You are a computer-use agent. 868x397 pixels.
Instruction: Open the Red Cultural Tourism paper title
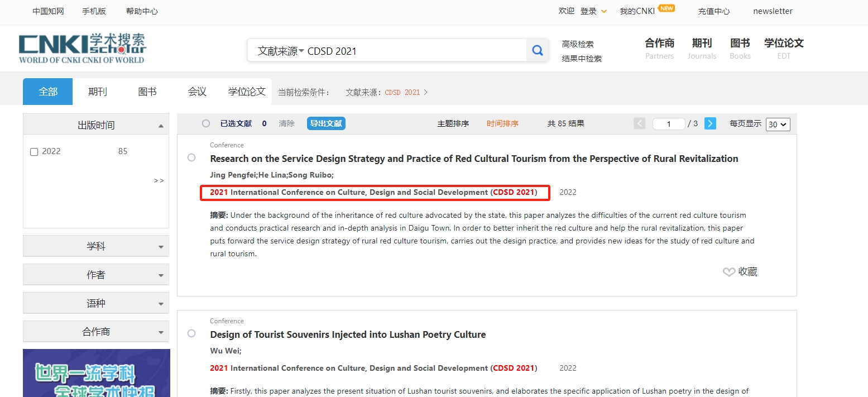tap(474, 159)
